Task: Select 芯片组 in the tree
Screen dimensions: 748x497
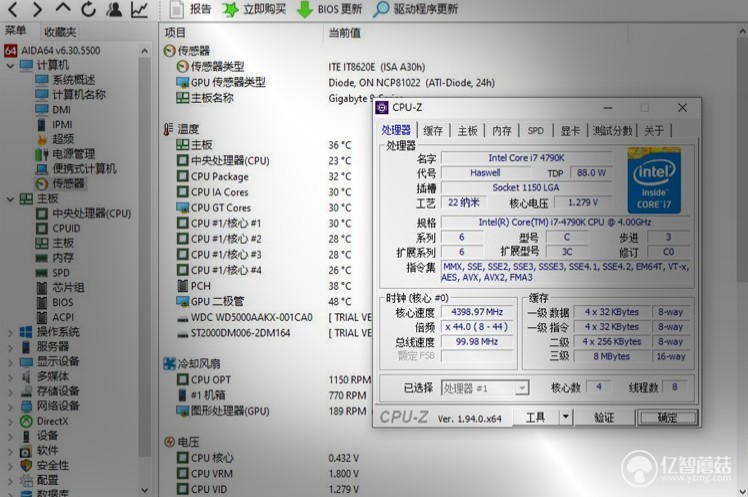Action: point(60,288)
